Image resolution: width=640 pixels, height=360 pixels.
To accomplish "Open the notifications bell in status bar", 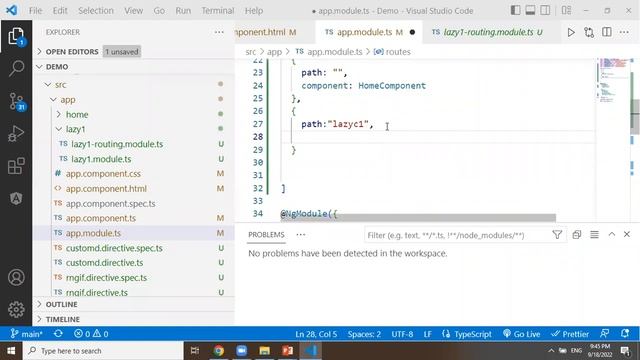I will [x=625, y=333].
